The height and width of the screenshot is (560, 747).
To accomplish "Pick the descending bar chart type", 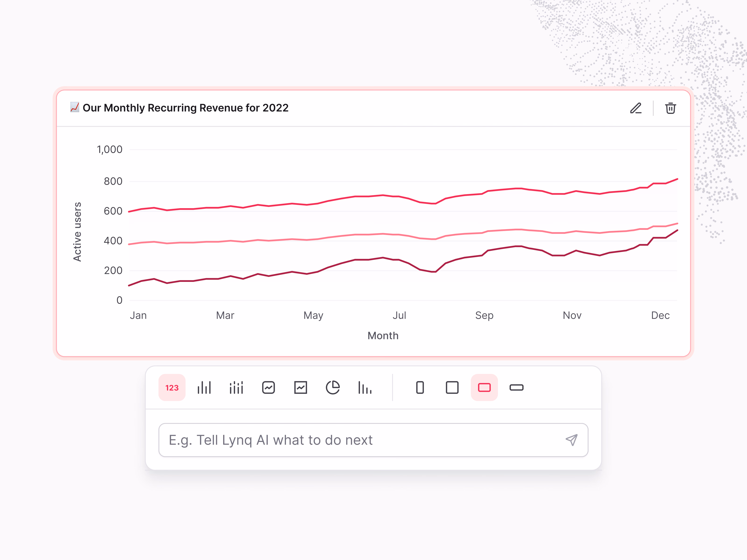I will pos(365,388).
